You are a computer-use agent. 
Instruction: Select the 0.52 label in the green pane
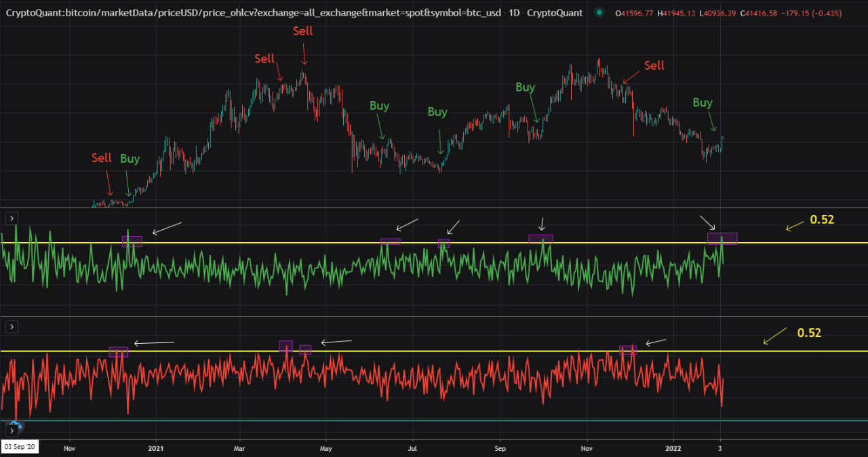[x=822, y=220]
